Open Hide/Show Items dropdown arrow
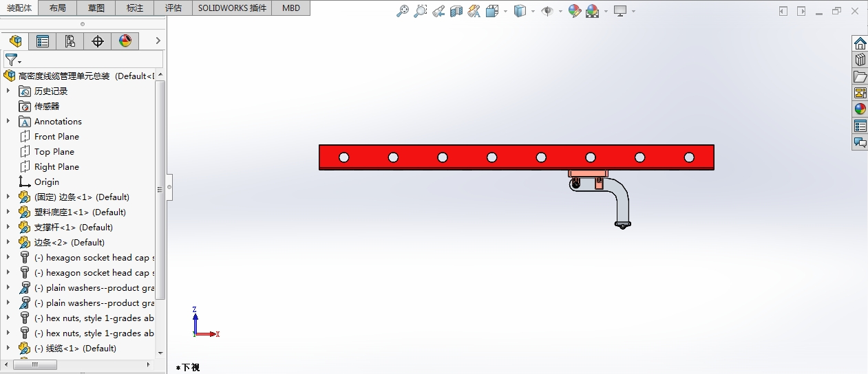The height and width of the screenshot is (374, 868). click(x=560, y=11)
